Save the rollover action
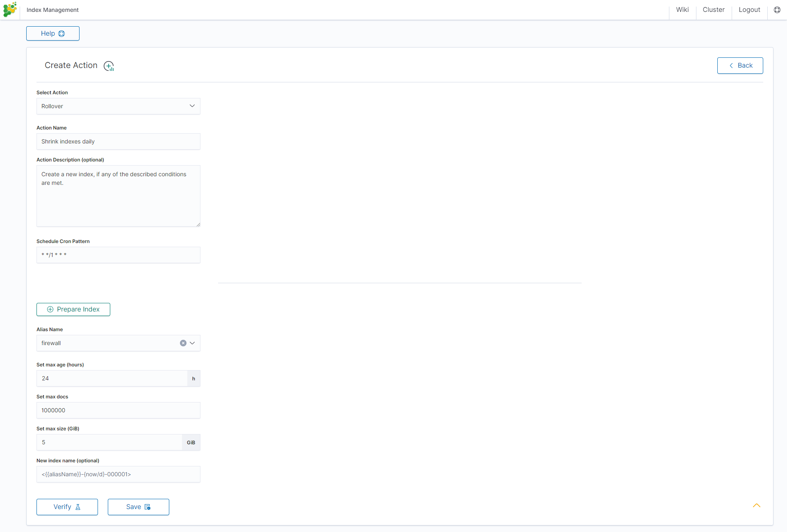 [139, 507]
